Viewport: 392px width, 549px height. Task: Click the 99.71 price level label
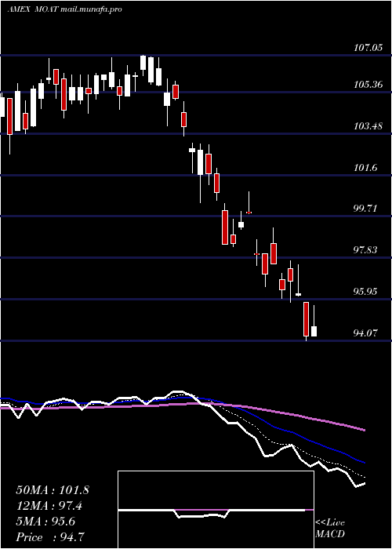point(365,209)
